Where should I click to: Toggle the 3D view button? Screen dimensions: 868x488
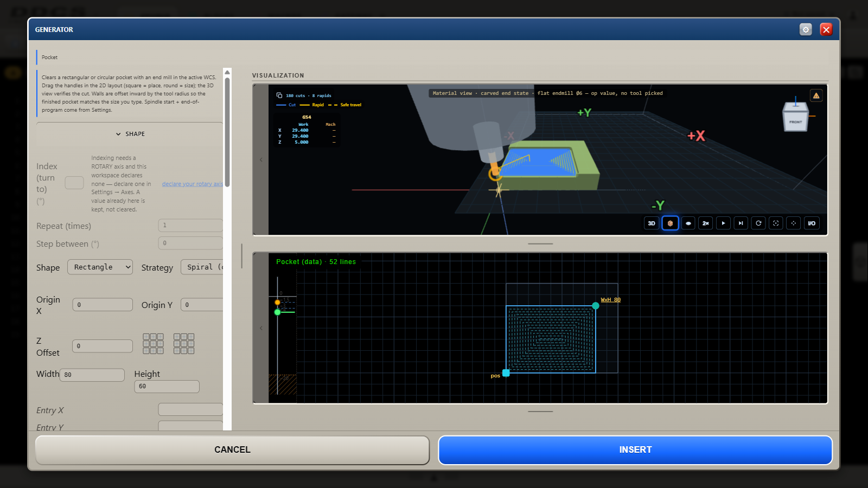(x=652, y=223)
